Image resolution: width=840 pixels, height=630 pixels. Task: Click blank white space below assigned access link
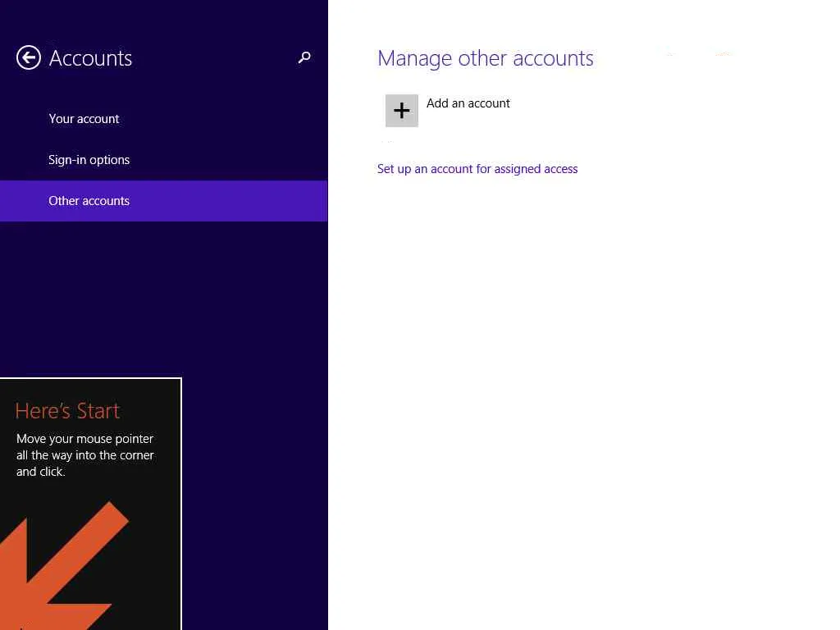[574, 369]
